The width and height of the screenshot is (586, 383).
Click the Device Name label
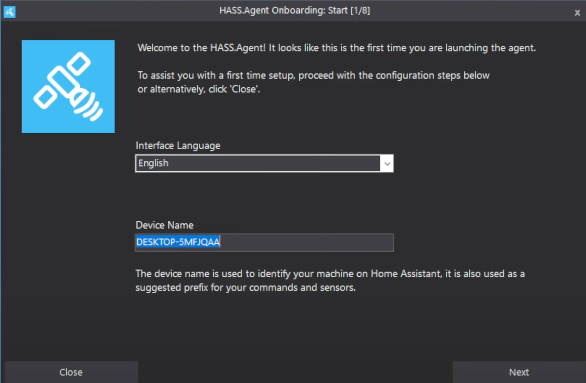pyautogui.click(x=164, y=225)
